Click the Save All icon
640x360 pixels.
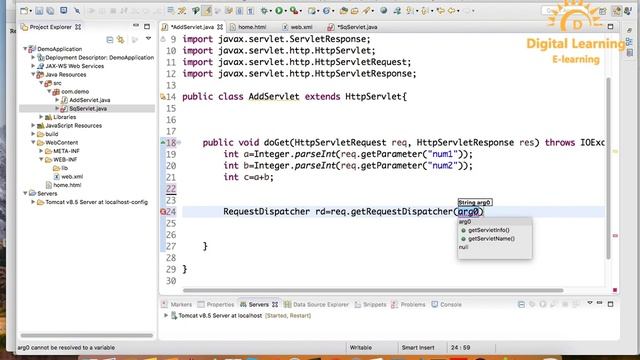point(50,11)
